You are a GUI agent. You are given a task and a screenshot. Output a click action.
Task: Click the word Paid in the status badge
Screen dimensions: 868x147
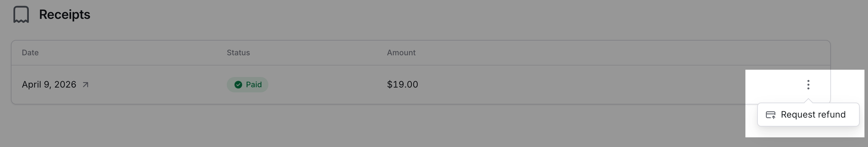(254, 85)
